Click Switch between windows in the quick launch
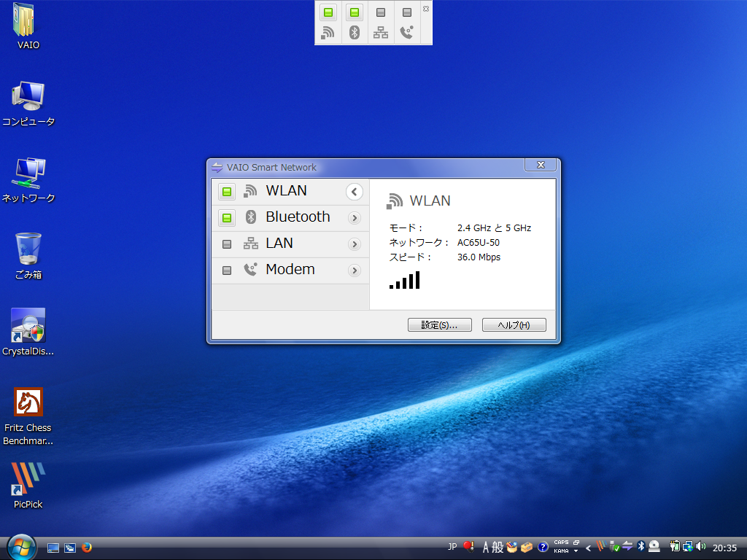 [70, 548]
